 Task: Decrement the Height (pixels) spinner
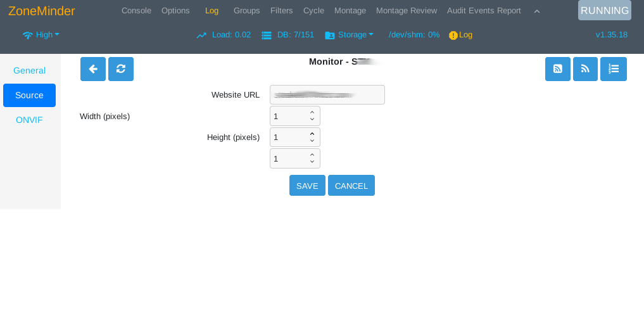(x=312, y=141)
